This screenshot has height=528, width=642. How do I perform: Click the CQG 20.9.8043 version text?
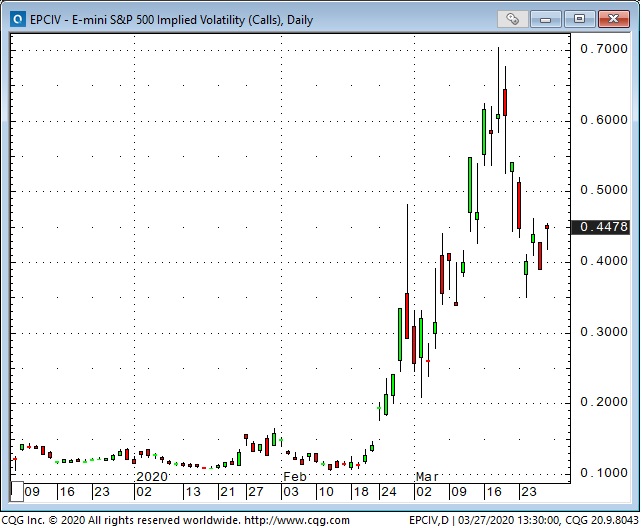coord(602,520)
